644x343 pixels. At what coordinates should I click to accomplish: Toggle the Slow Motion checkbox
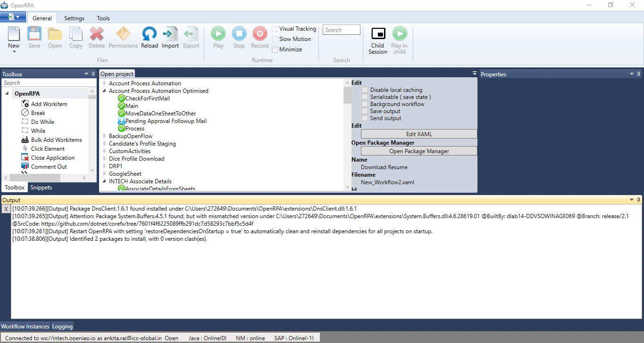(x=275, y=40)
